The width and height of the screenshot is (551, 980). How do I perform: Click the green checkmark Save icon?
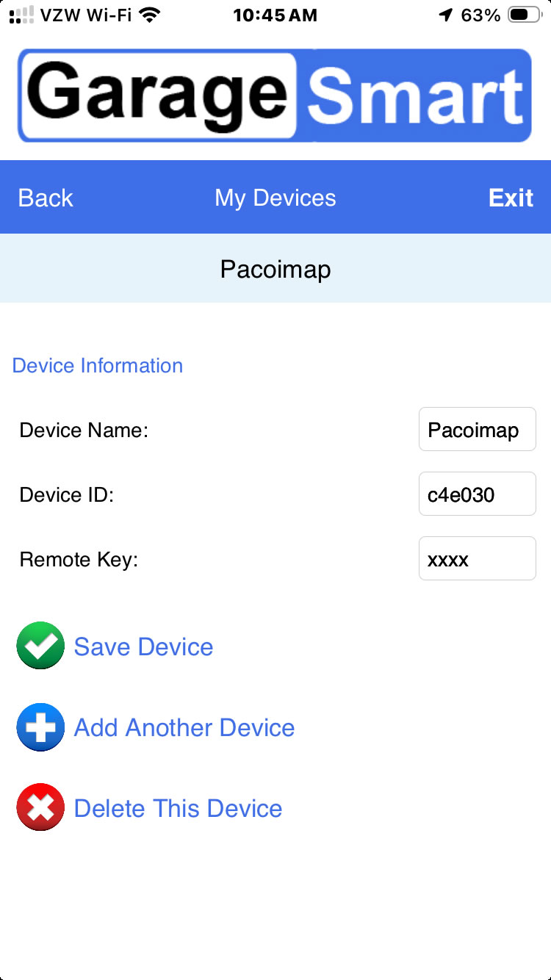[x=40, y=646]
